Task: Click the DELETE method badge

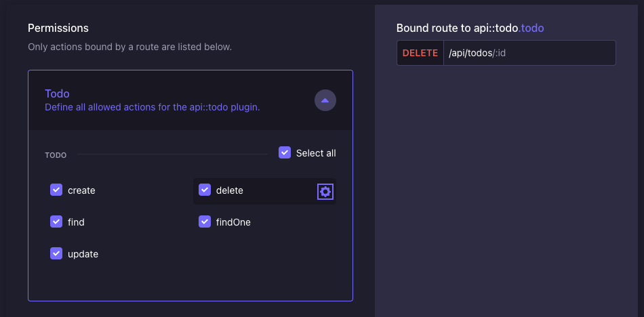Action: pyautogui.click(x=420, y=53)
